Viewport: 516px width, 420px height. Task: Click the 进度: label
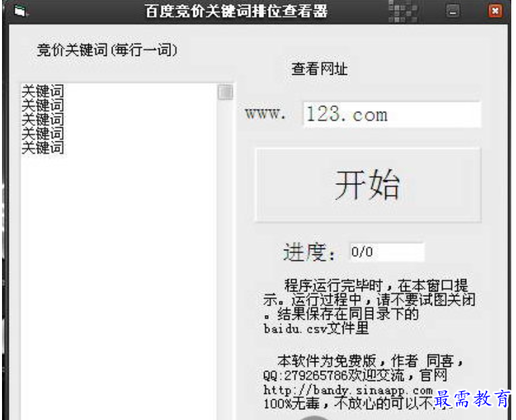tap(309, 252)
